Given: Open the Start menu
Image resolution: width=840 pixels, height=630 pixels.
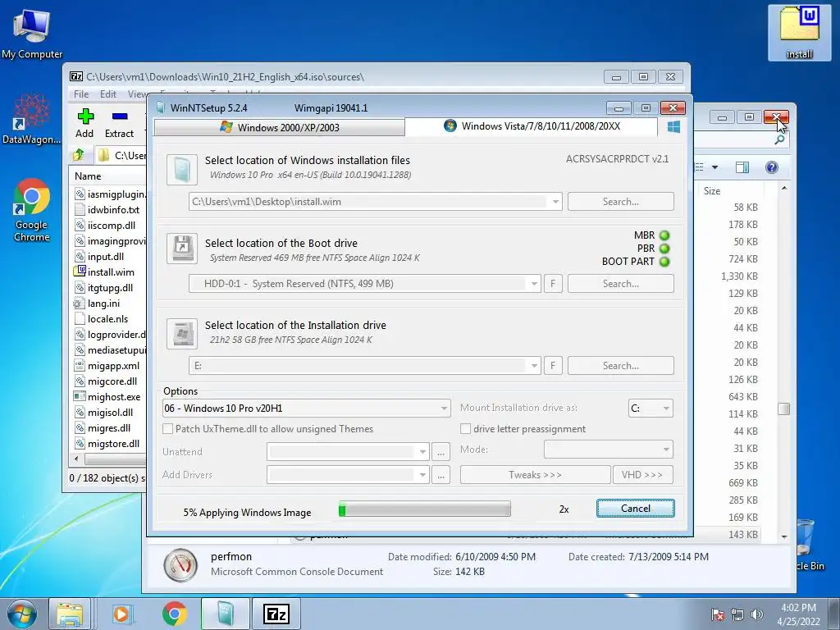Looking at the screenshot, I should pyautogui.click(x=21, y=614).
